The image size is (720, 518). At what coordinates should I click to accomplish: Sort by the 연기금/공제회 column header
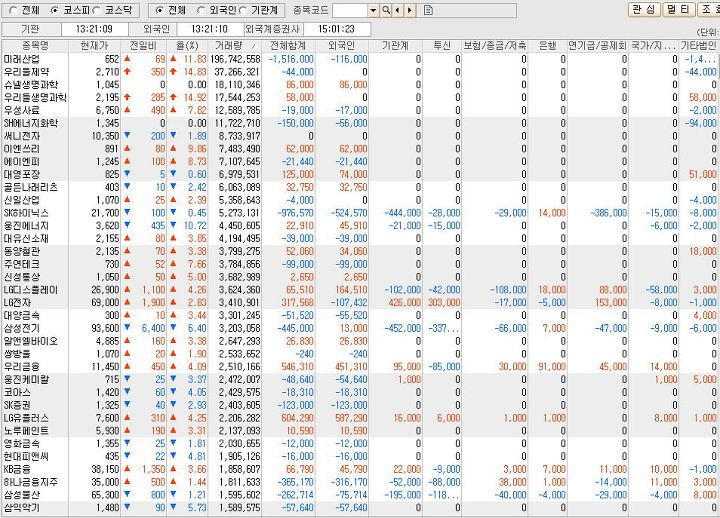point(597,45)
